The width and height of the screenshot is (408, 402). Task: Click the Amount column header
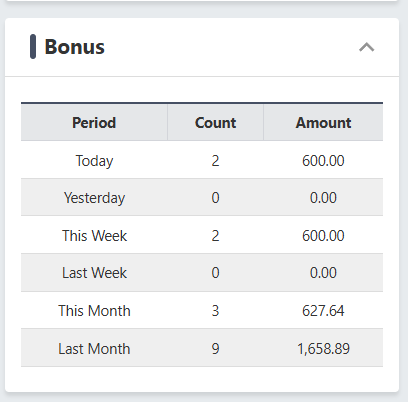pyautogui.click(x=323, y=123)
